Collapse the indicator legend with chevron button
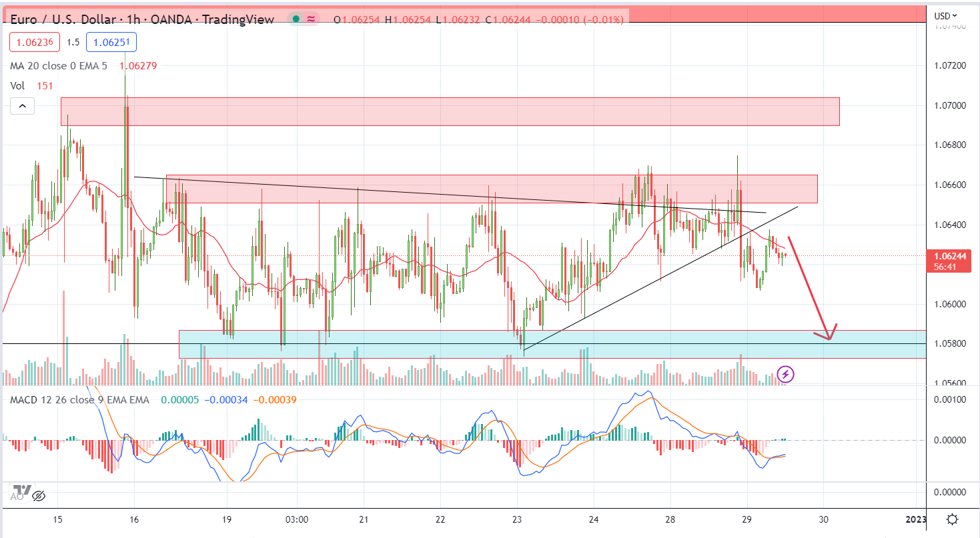980x538 pixels. coord(22,106)
